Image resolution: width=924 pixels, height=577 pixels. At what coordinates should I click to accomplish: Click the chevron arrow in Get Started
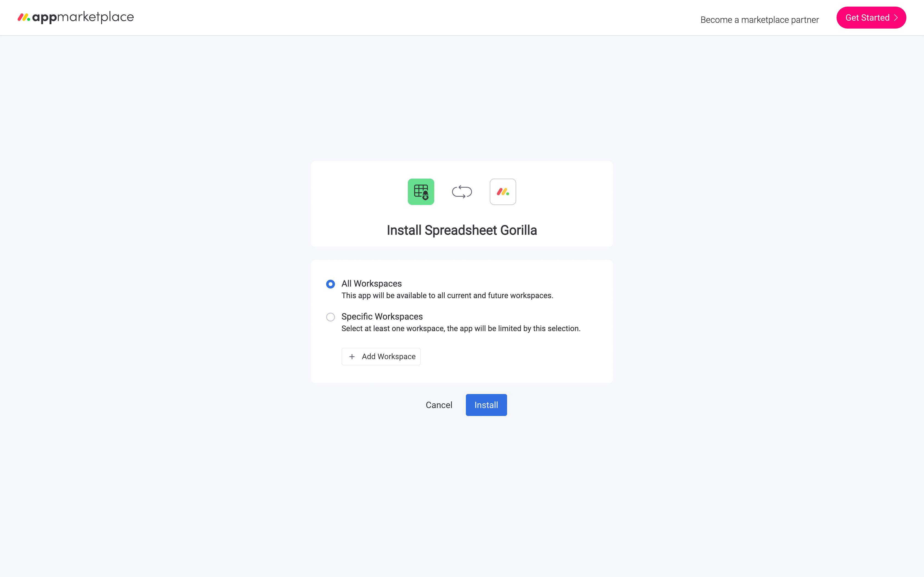tap(896, 18)
